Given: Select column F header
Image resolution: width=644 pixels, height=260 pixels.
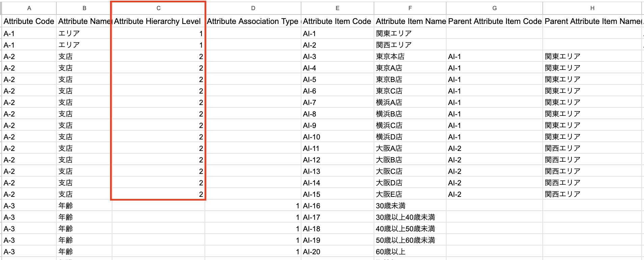Looking at the screenshot, I should tap(410, 8).
